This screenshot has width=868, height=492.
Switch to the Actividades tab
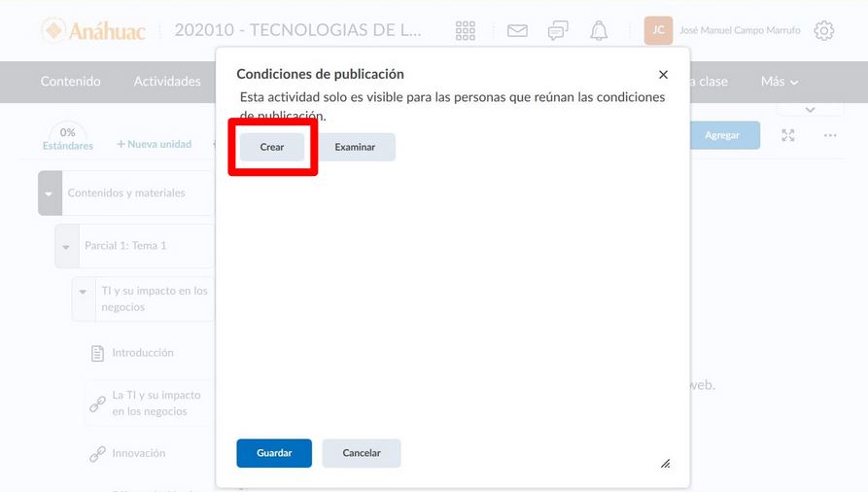tap(167, 82)
